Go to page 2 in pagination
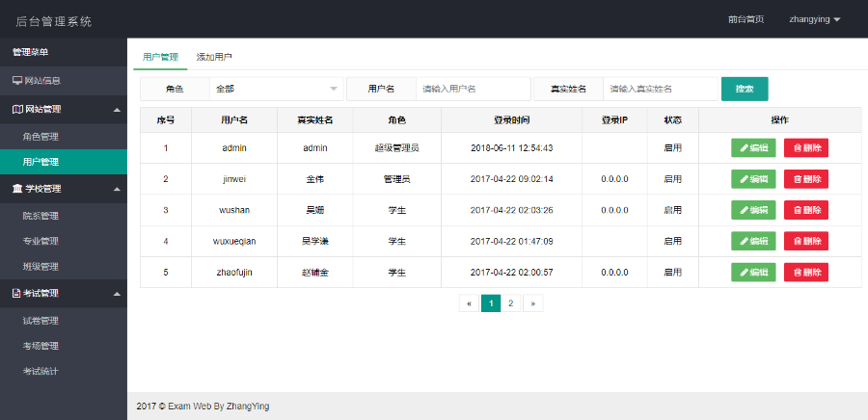This screenshot has width=868, height=420. (511, 303)
